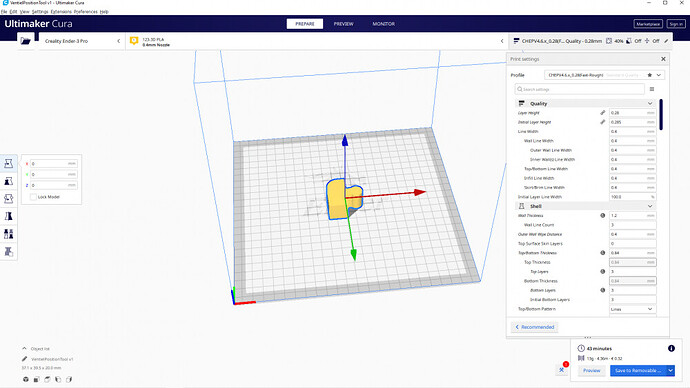Select the Mirror tool
The height and width of the screenshot is (388, 690).
click(8, 216)
